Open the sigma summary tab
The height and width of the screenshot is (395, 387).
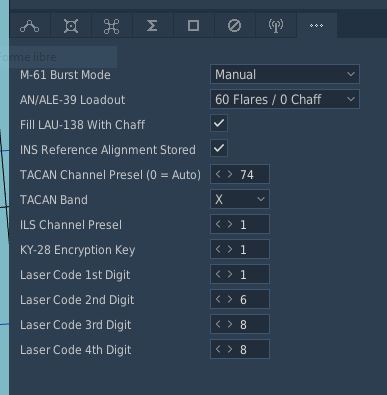(x=152, y=26)
